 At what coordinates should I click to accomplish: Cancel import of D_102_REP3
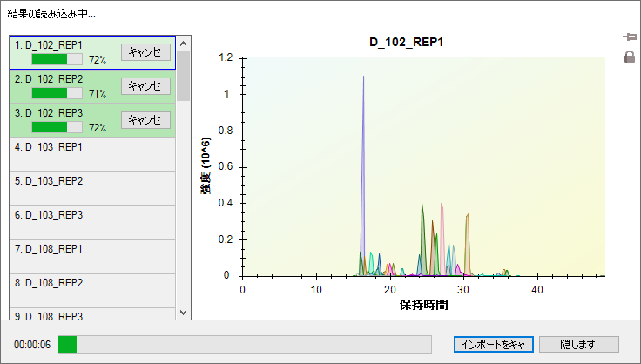point(146,120)
